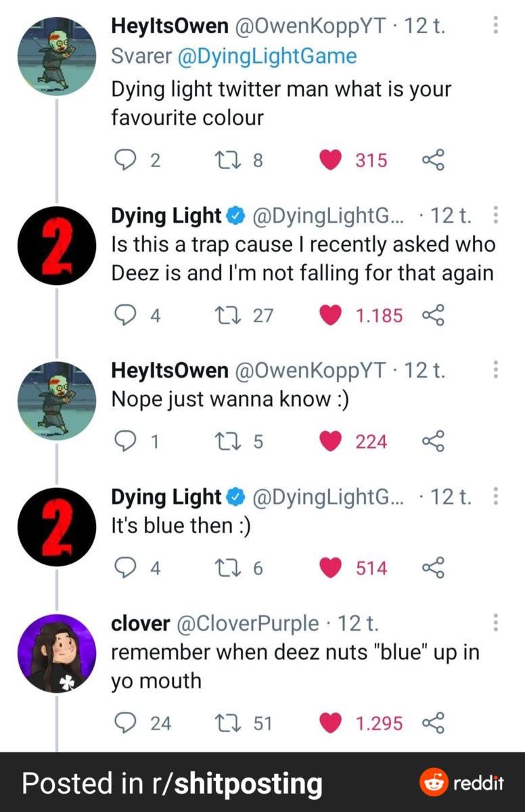Screen dimensions: 525x812
Task: Reply to clover's tweet with 24 comments
Action: tap(124, 723)
